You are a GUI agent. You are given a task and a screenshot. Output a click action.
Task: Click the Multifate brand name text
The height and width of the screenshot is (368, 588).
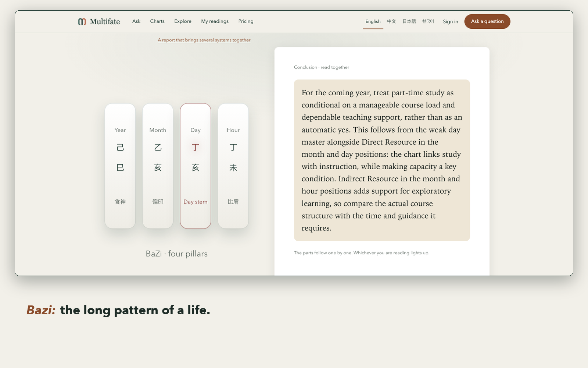105,22
